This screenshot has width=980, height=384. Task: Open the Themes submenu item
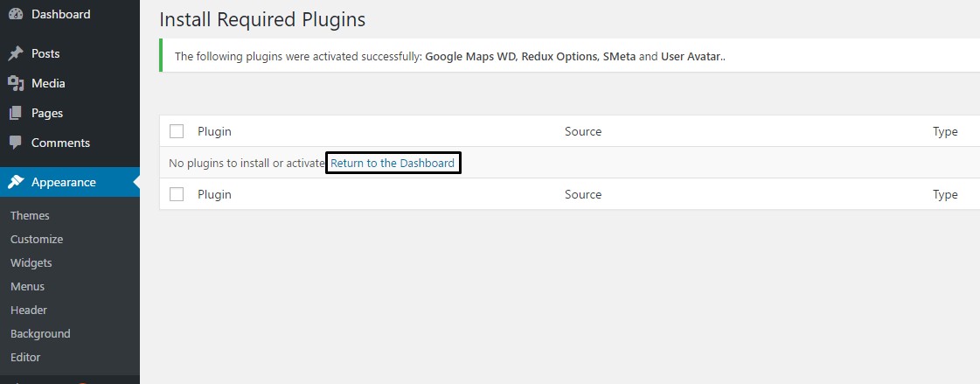[30, 216]
